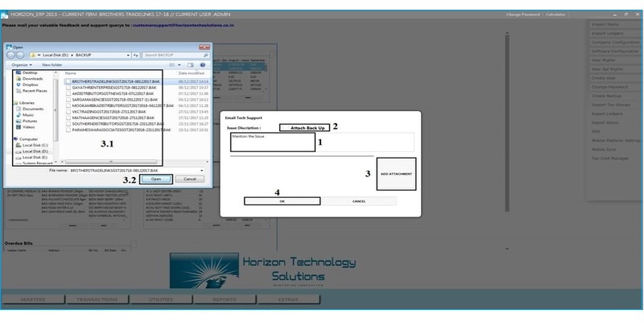Open Desktop in the navigation pane
Screen dimensions: 644x322
(29, 72)
